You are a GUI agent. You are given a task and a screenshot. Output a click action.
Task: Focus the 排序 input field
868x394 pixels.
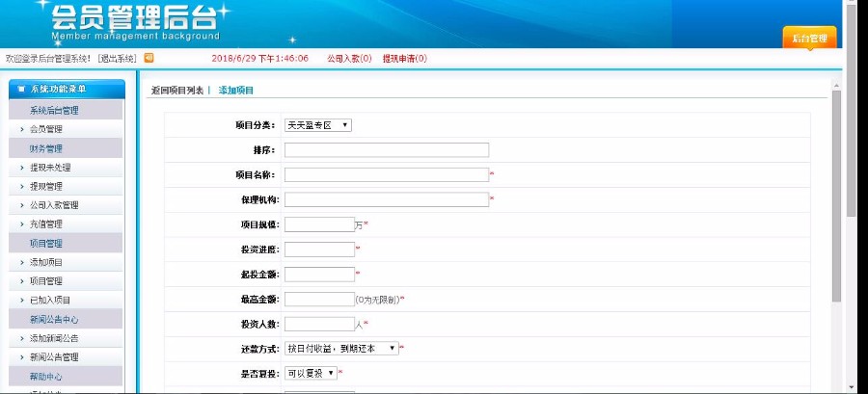(x=387, y=149)
